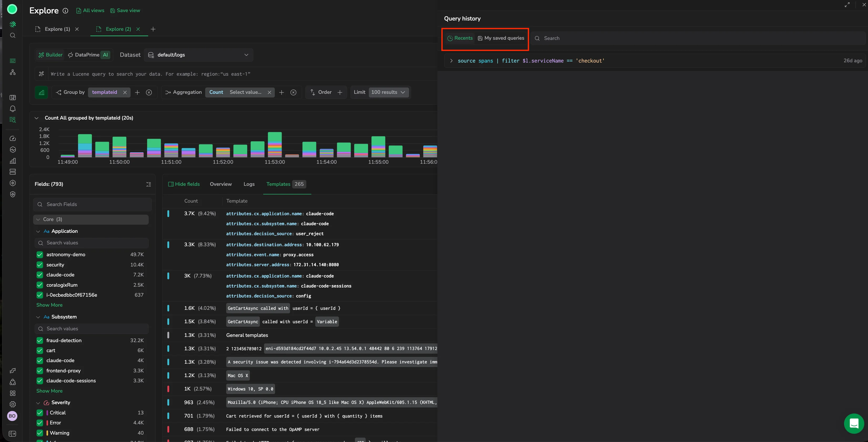Viewport: 868px width, 442px height.
Task: Uncheck the fraud-detection subsystem checkbox
Action: click(x=40, y=341)
